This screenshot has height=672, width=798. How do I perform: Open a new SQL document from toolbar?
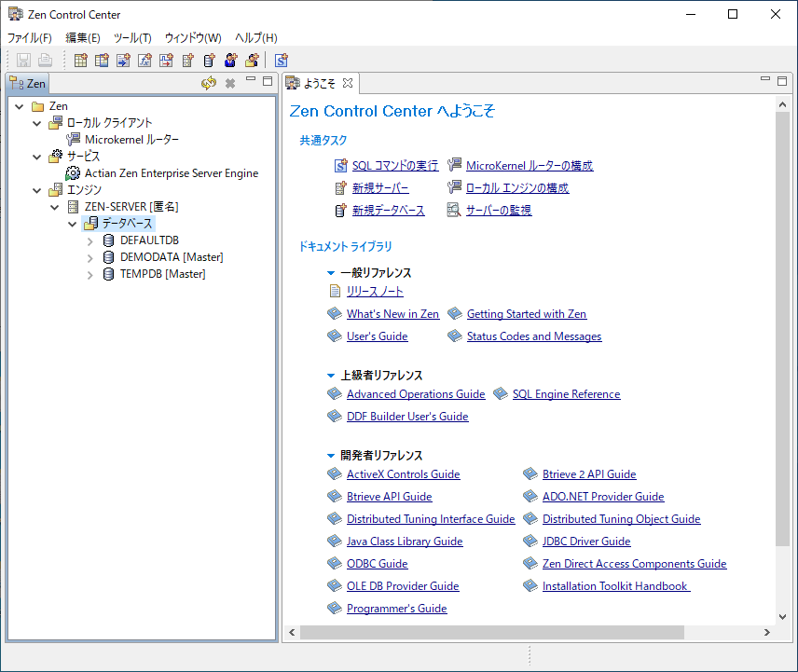[281, 61]
